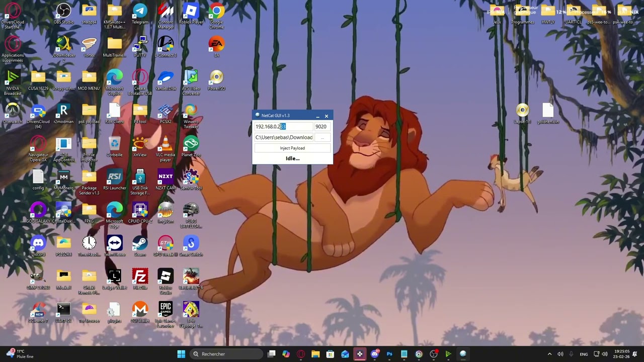Select the PCSX2 desktop icon
The width and height of the screenshot is (644, 362).
[x=166, y=114]
